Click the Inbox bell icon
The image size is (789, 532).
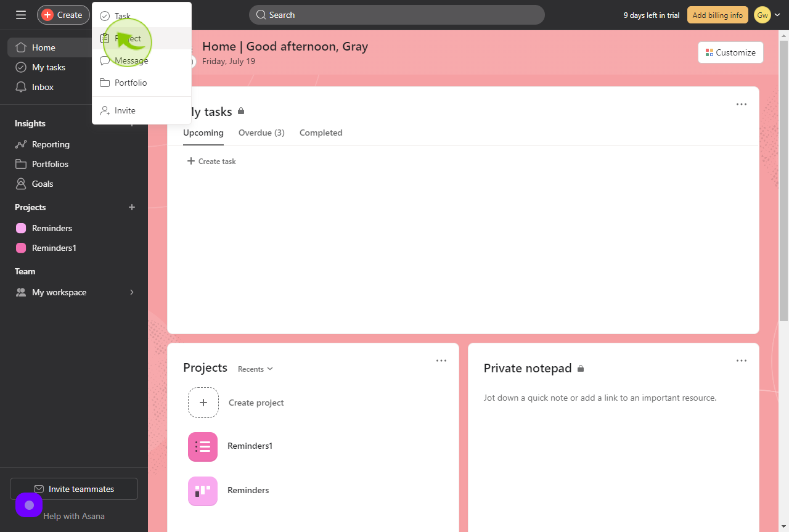tap(21, 87)
